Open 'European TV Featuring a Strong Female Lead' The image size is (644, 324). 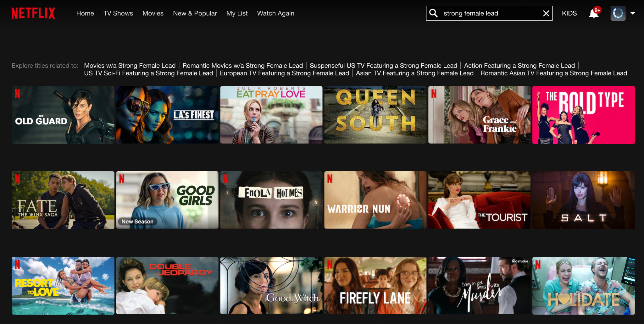[285, 73]
